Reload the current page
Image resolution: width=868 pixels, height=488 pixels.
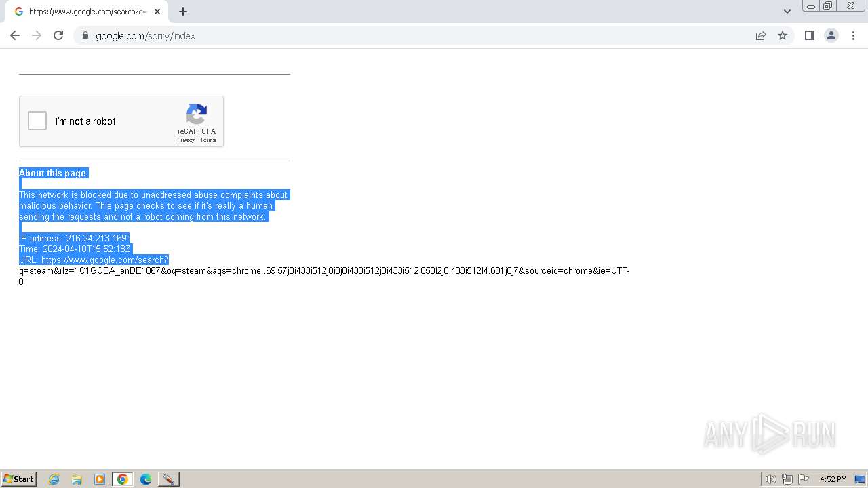coord(58,35)
